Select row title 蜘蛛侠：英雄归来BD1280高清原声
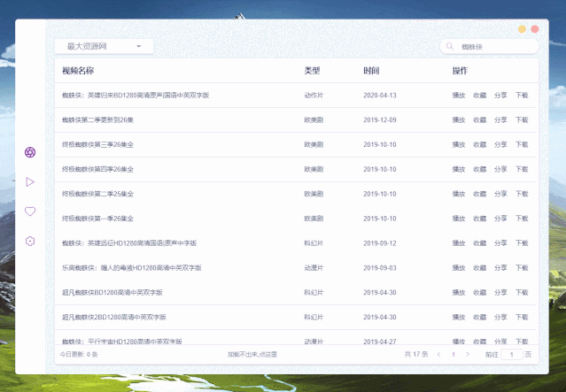Image resolution: width=566 pixels, height=392 pixels. pos(136,96)
